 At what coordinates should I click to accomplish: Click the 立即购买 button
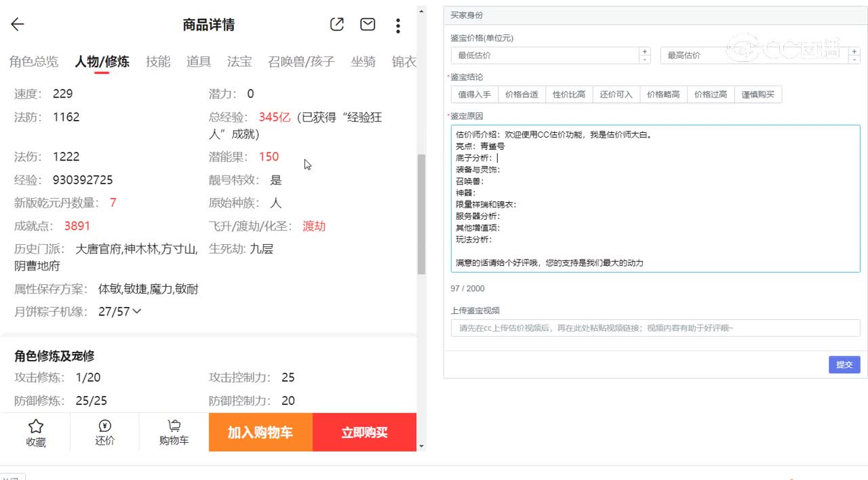click(x=364, y=432)
